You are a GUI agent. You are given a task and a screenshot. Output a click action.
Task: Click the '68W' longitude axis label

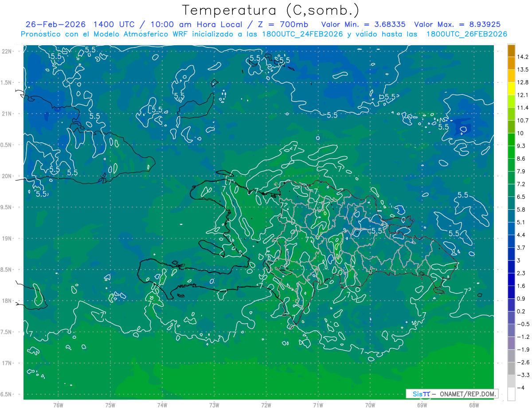(x=474, y=405)
